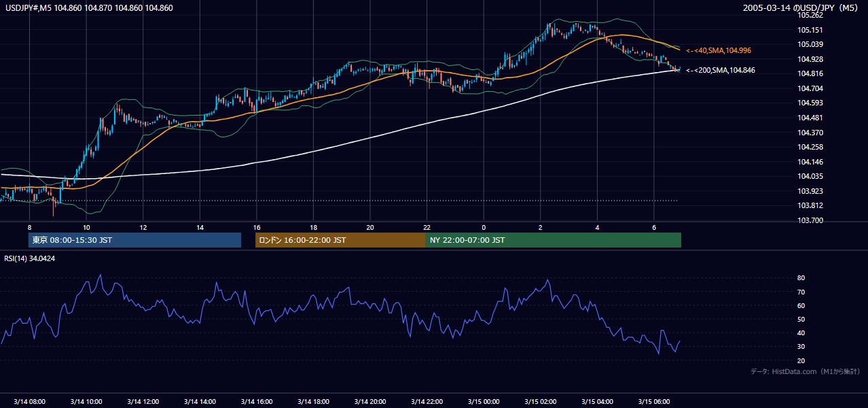Select the NY 22:00-07:00 JST session bar
Viewport: 868px width, 408px height.
coord(554,240)
